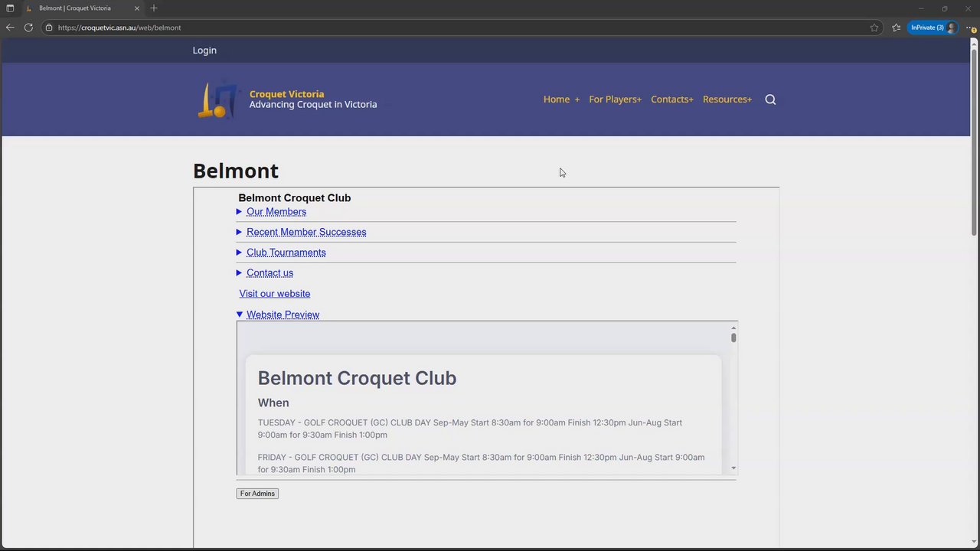Screen dimensions: 980x551
Task: Click the preview pane scrollbar thumb
Action: coord(733,337)
